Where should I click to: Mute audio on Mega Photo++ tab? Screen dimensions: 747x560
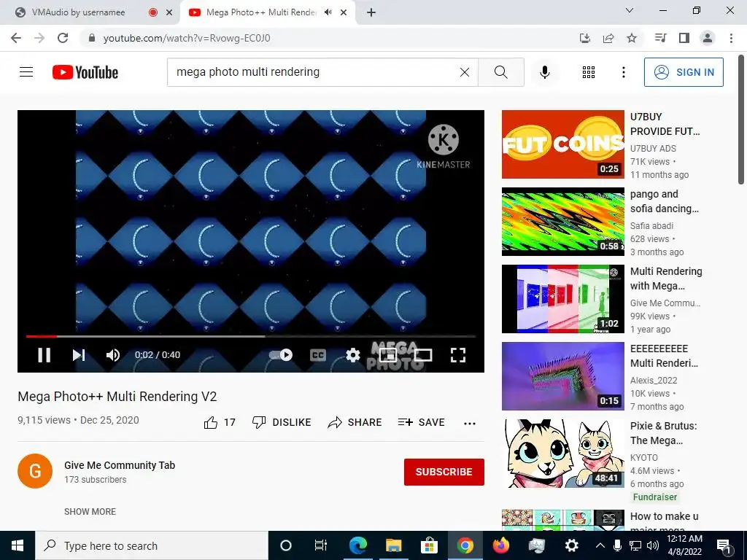tap(328, 12)
